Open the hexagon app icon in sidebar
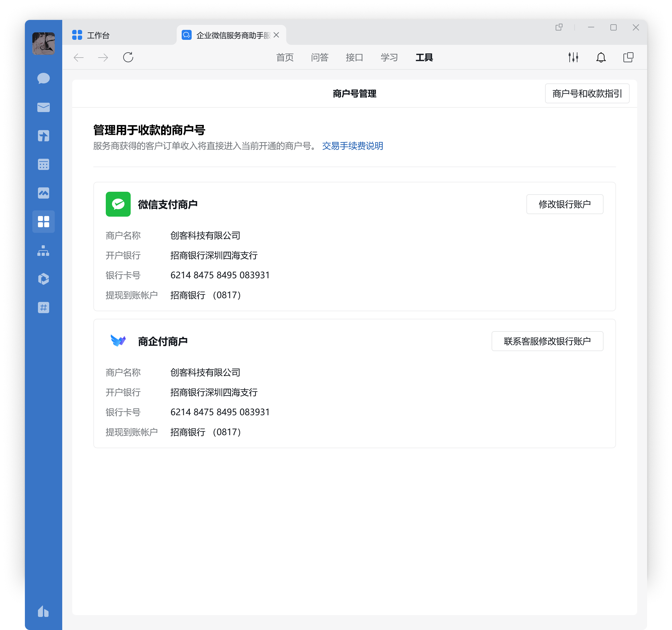Viewport: 672px width, 630px height. (43, 279)
